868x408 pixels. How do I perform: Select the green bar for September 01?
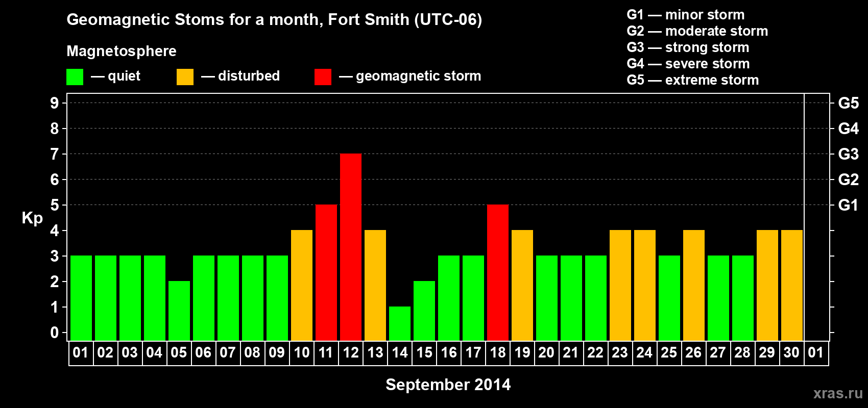[81, 298]
